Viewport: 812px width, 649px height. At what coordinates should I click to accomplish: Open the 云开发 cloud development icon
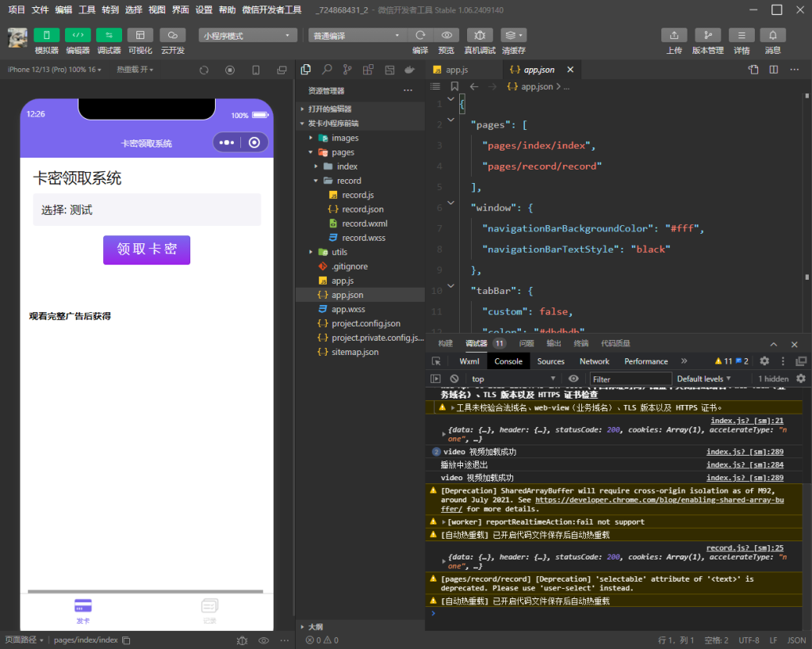click(172, 35)
